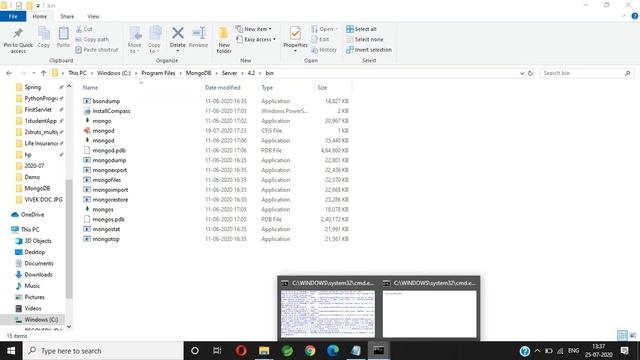640x360 pixels.
Task: Sort by the Name column header
Action: pos(90,87)
